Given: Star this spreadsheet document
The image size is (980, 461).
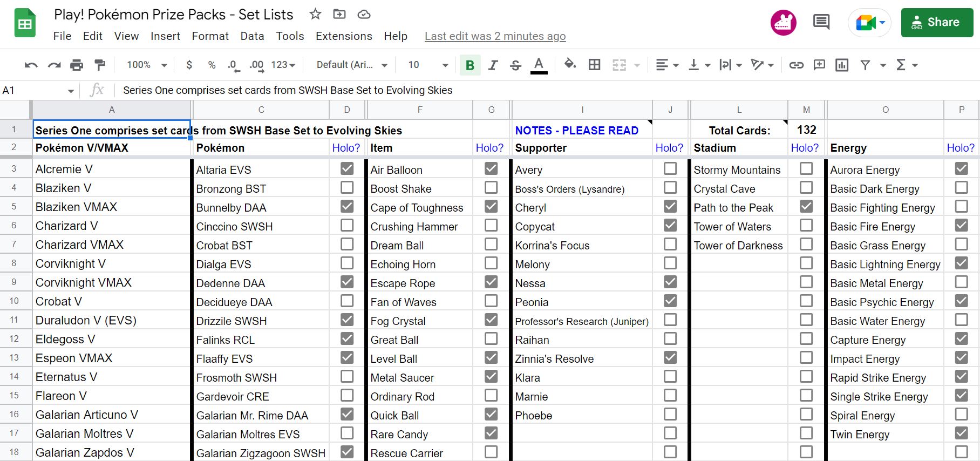Looking at the screenshot, I should pyautogui.click(x=315, y=15).
